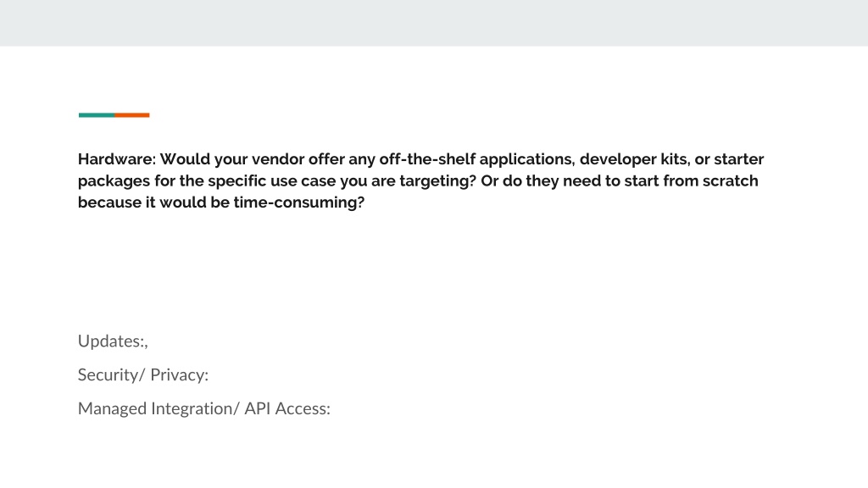This screenshot has width=868, height=488.
Task: Click the word "packages" in second line
Action: (114, 181)
